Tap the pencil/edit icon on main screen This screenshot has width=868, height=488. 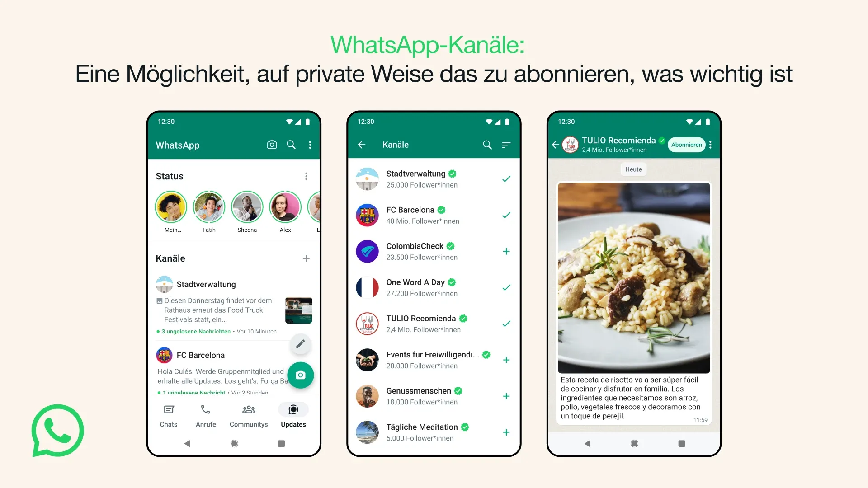point(300,344)
